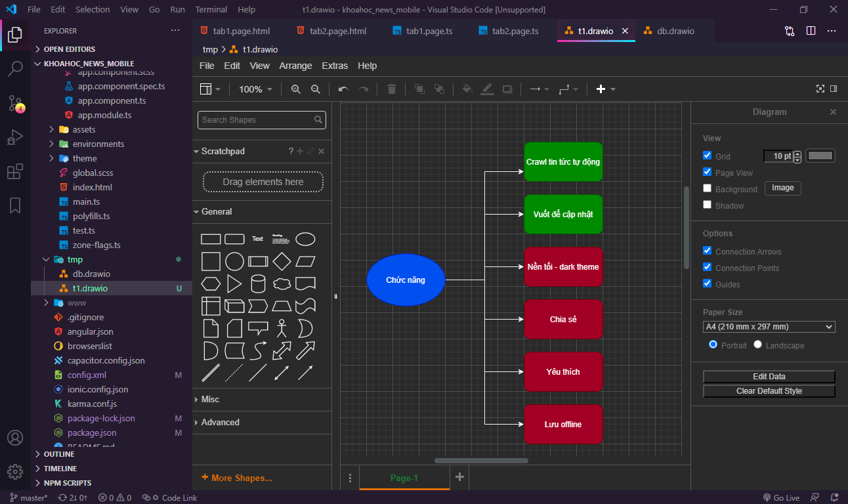Expand the Misc shapes section

pyautogui.click(x=262, y=399)
